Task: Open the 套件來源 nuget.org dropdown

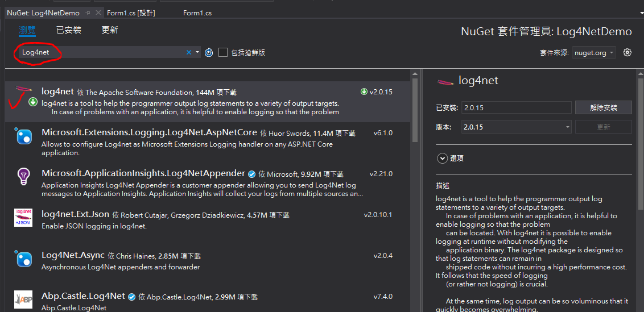Action: [594, 52]
